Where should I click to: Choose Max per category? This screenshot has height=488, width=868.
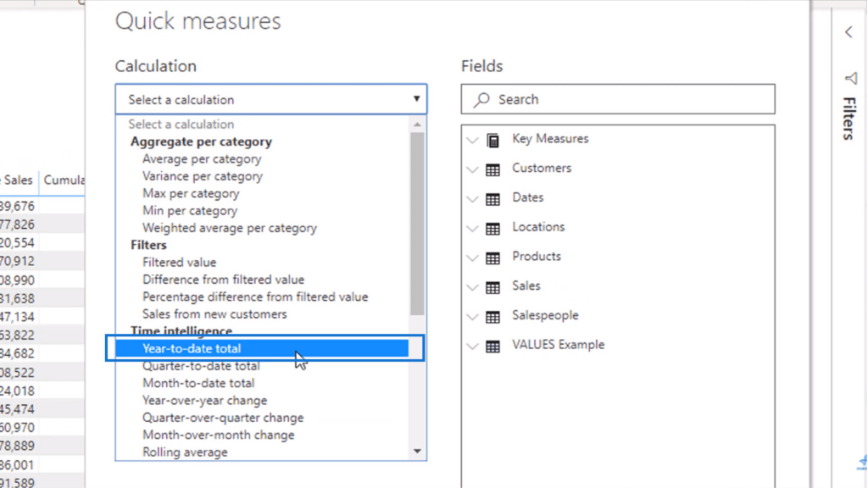pyautogui.click(x=191, y=193)
